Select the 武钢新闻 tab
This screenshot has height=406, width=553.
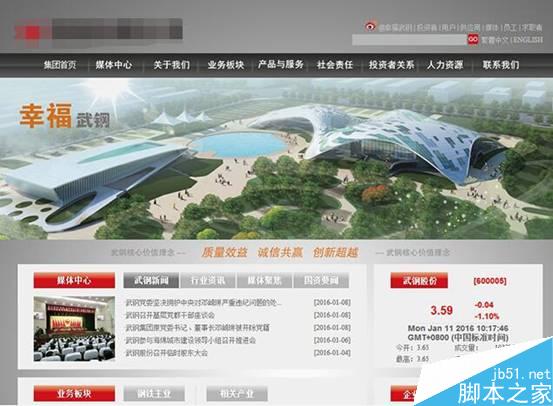click(151, 280)
